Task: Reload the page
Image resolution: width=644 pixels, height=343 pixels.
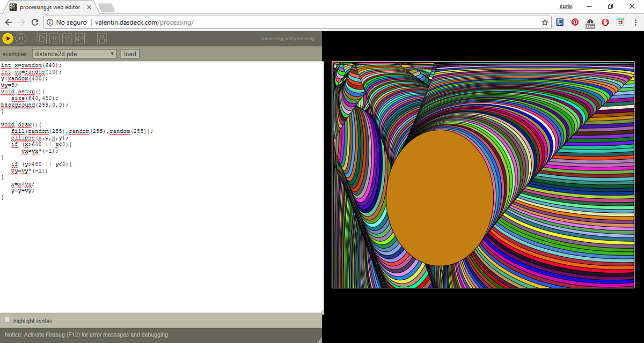Action: pos(34,22)
